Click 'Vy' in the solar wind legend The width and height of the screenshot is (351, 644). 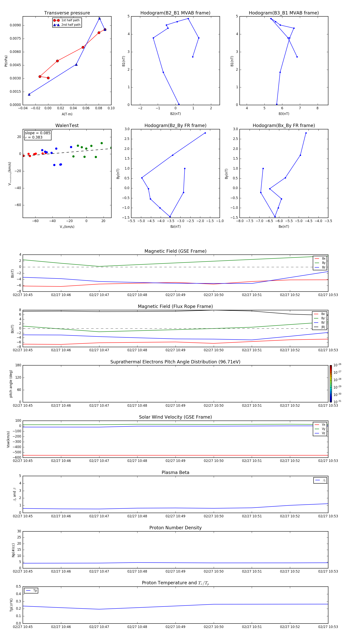(x=324, y=429)
